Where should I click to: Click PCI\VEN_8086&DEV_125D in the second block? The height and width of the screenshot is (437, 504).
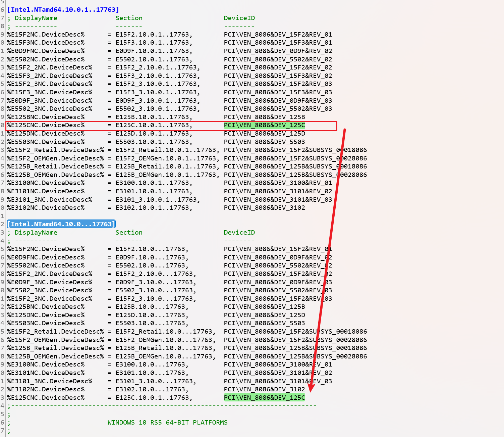[x=265, y=315]
